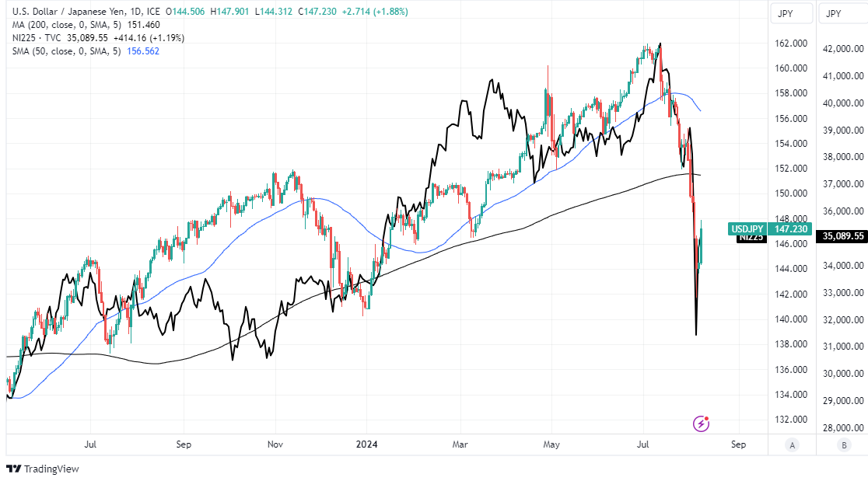This screenshot has width=868, height=481.
Task: Toggle the B scale button
Action: tap(844, 444)
